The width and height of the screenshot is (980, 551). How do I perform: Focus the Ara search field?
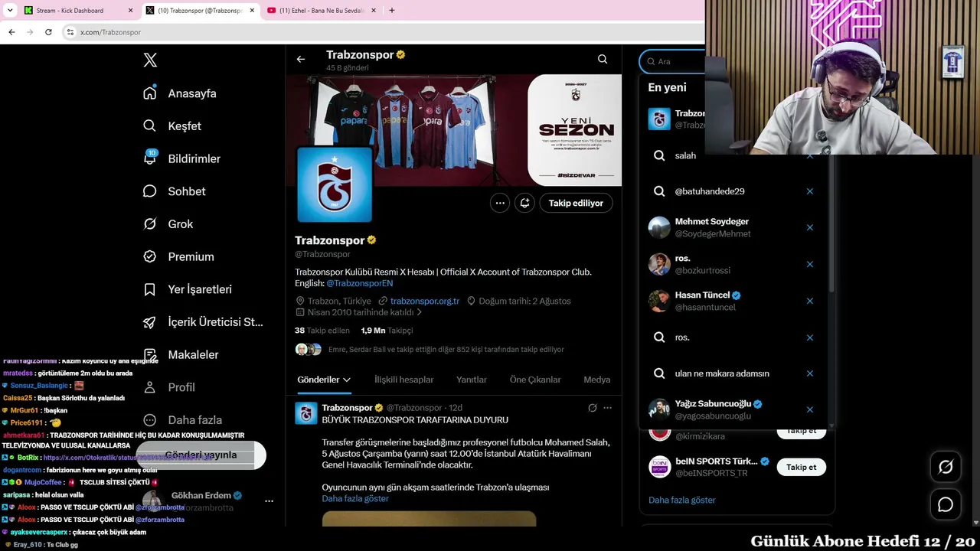click(x=672, y=61)
